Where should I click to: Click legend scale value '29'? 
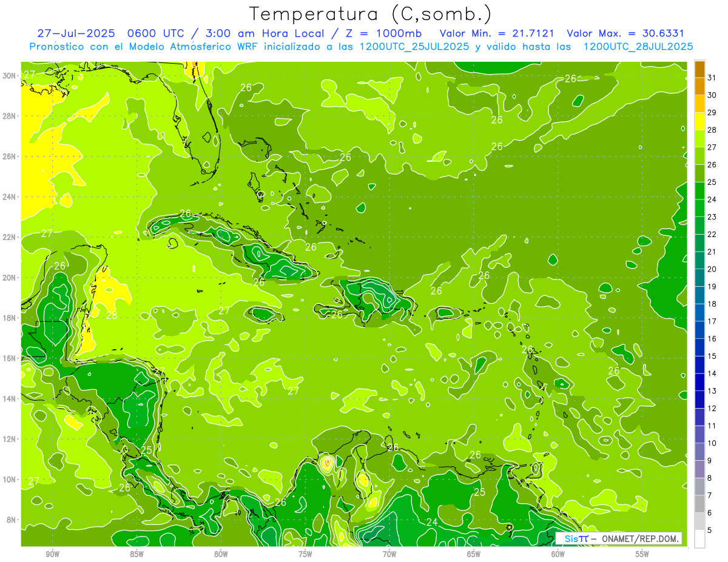tap(713, 112)
